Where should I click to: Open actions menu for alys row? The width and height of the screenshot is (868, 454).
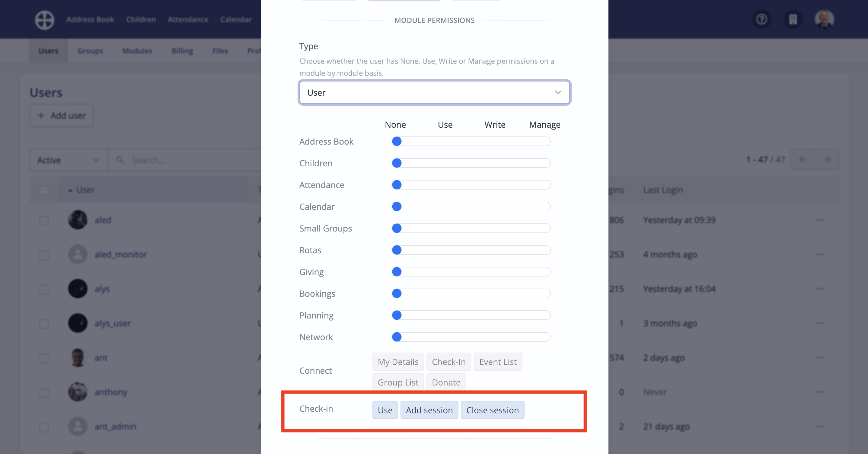coord(820,289)
